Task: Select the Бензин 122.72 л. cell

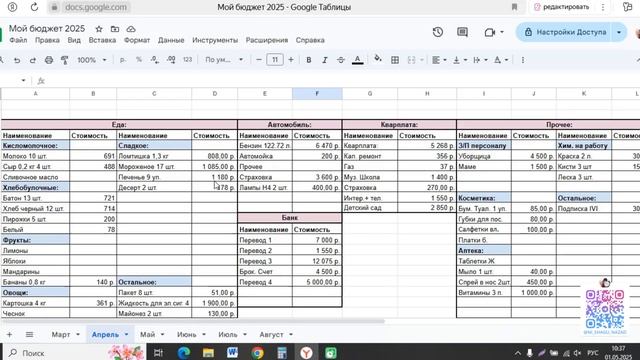Action: coord(265,146)
